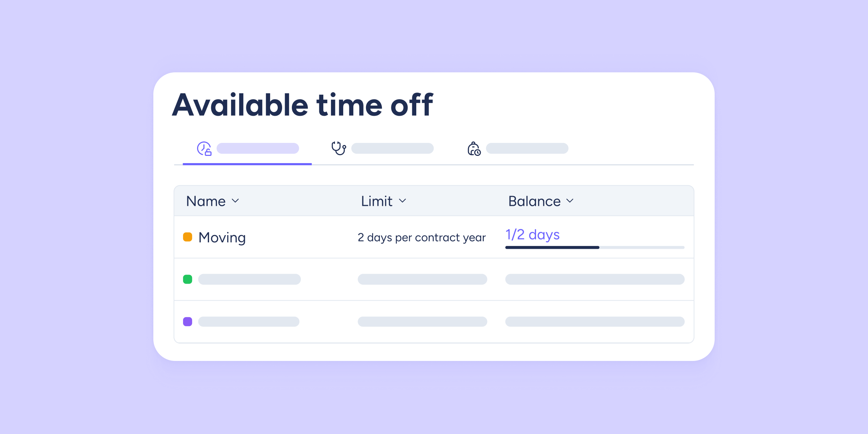
Task: Click the Name column header
Action: tap(206, 201)
